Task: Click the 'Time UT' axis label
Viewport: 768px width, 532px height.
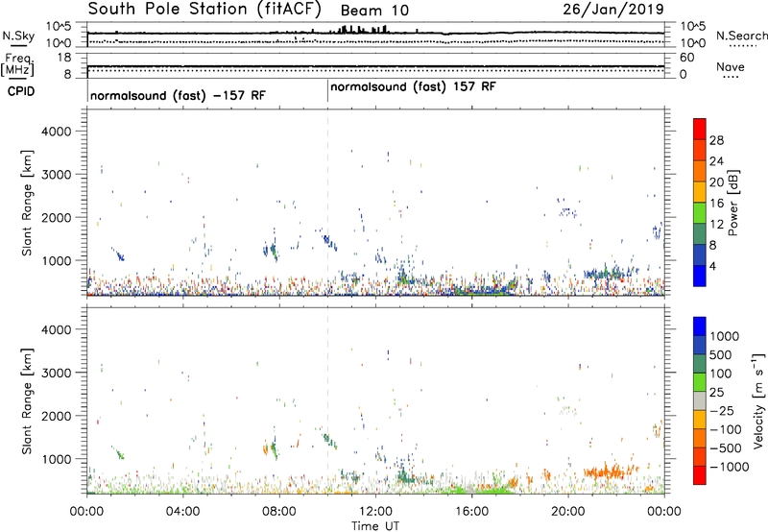Action: point(375,526)
